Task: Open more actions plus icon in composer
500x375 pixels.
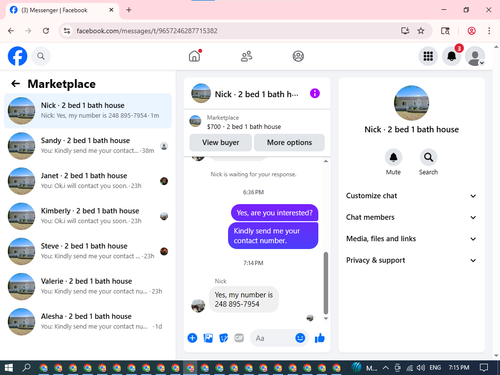Action: 192,338
